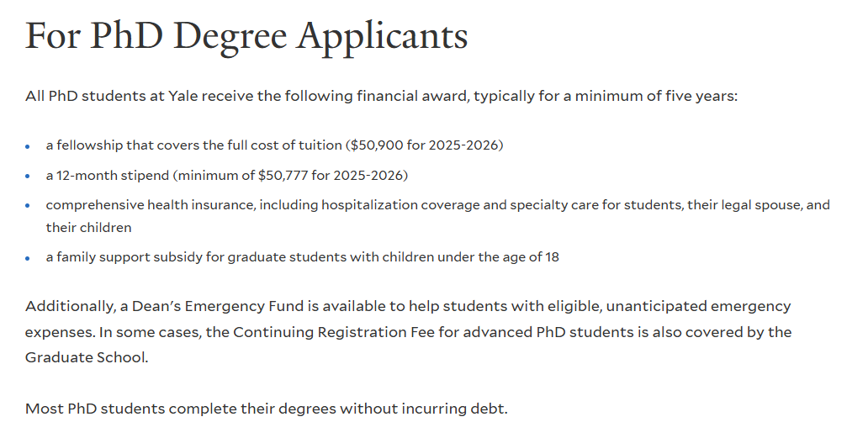Click the words "their children" on the wrapped line
Viewport: 868px width, 438px height.
(88, 227)
